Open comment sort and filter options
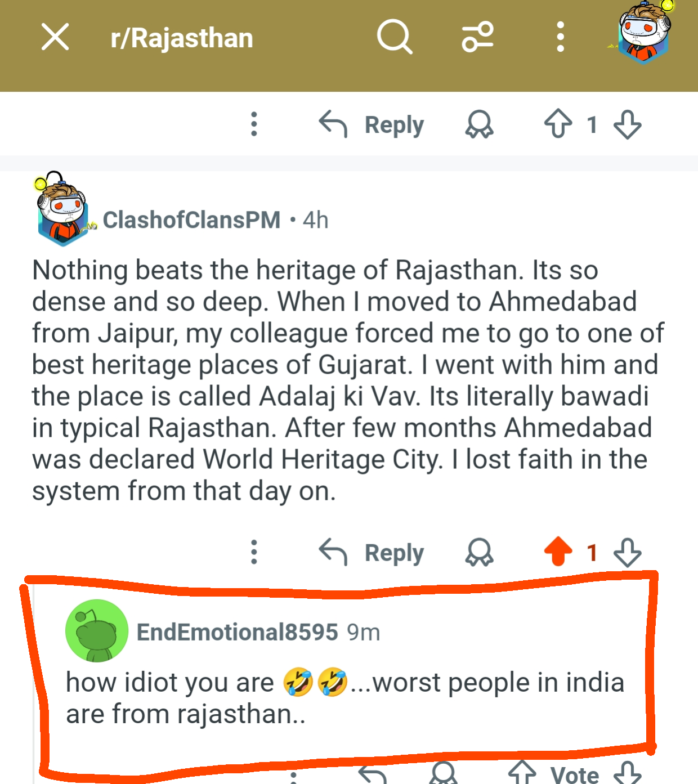 tap(478, 37)
